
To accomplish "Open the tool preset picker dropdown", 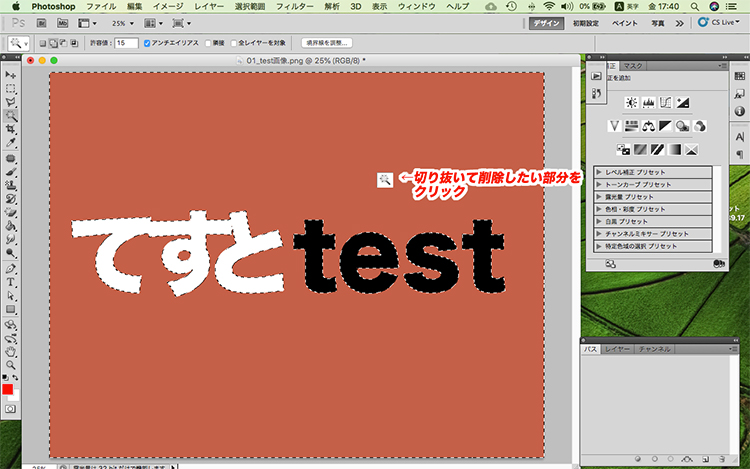I will click(x=19, y=43).
